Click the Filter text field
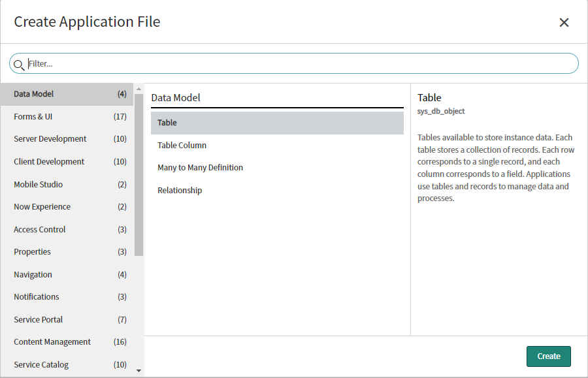This screenshot has height=378, width=588. tap(301, 64)
